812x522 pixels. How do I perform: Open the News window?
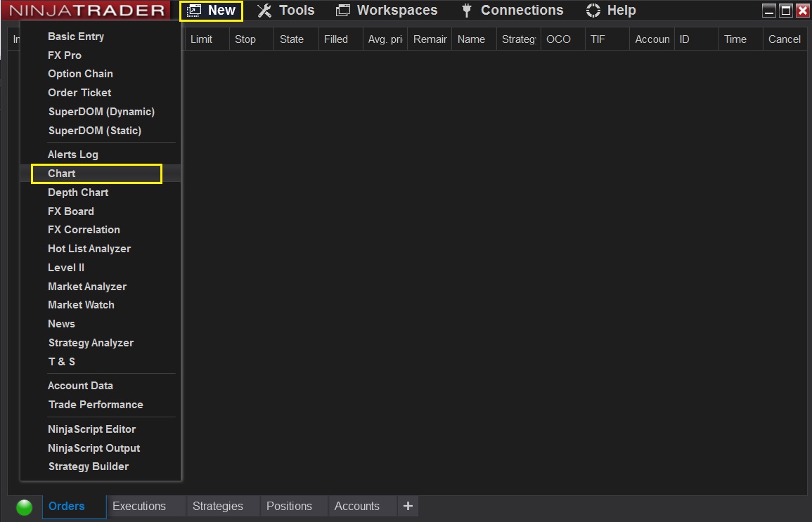62,324
